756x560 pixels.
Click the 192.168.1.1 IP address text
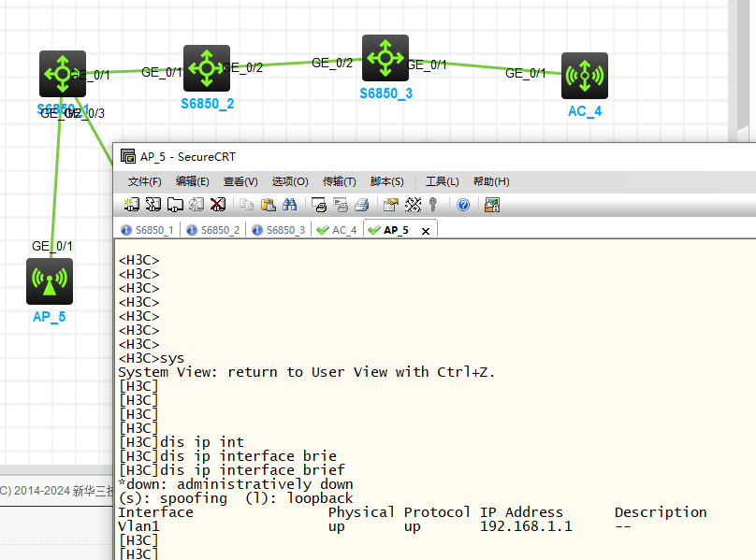tap(526, 526)
